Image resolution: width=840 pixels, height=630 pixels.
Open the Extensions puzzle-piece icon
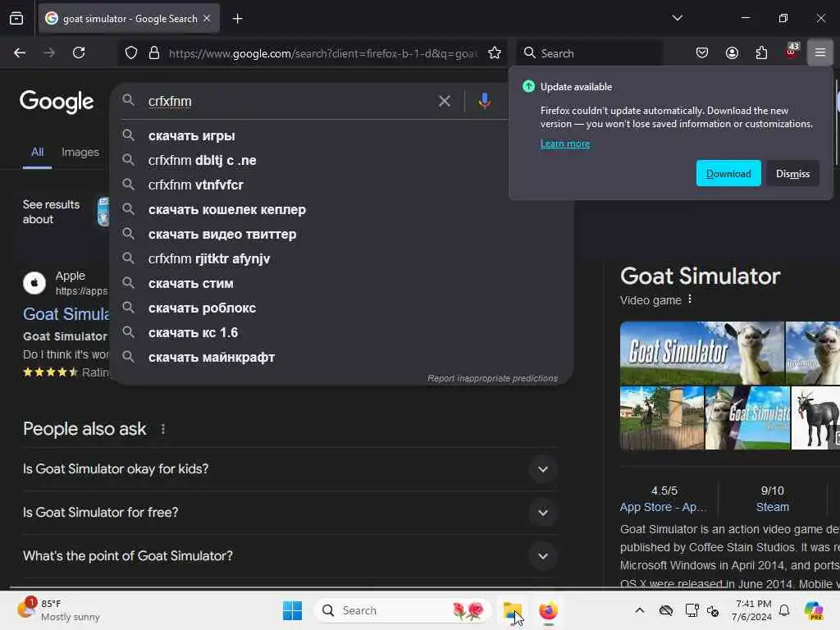click(761, 52)
